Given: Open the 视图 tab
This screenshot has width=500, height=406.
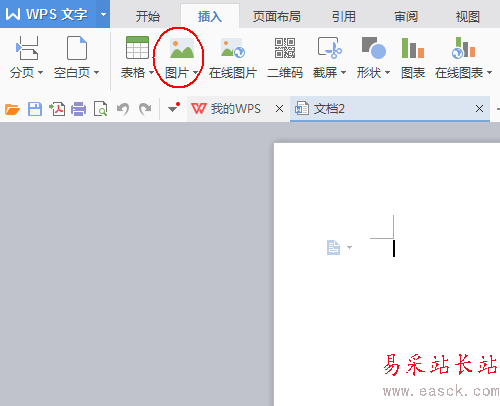Looking at the screenshot, I should [468, 16].
